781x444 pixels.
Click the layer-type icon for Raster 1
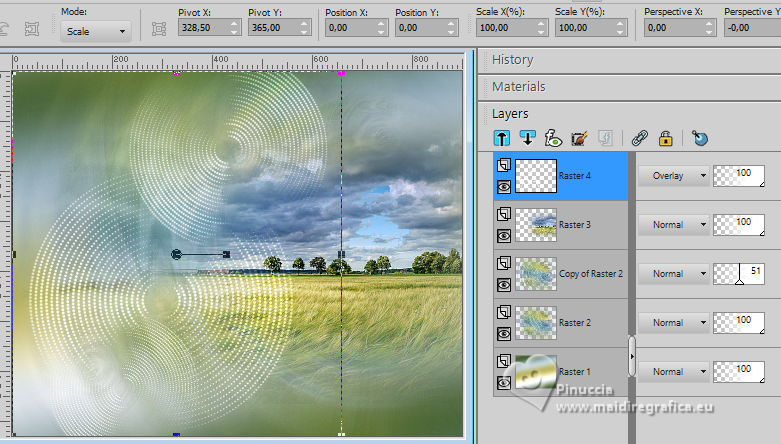(x=504, y=361)
